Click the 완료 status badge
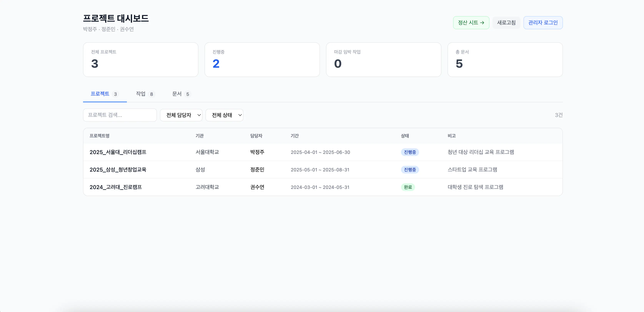Image resolution: width=644 pixels, height=312 pixels. pyautogui.click(x=408, y=187)
